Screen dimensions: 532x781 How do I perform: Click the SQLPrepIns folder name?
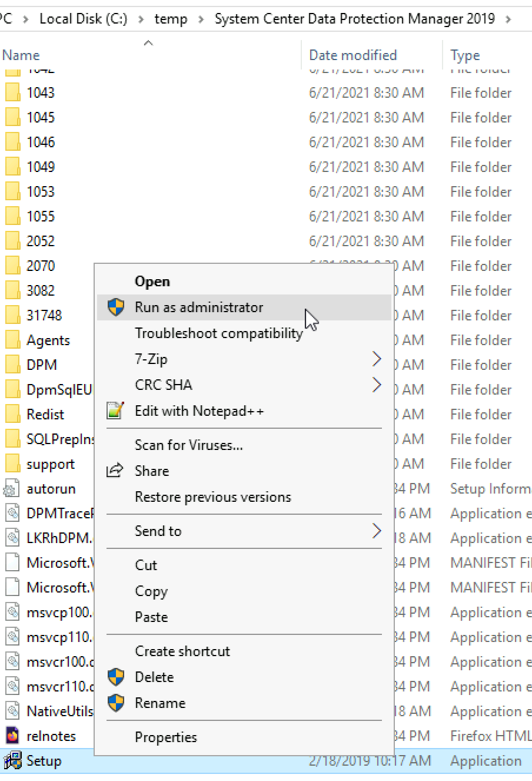click(60, 439)
